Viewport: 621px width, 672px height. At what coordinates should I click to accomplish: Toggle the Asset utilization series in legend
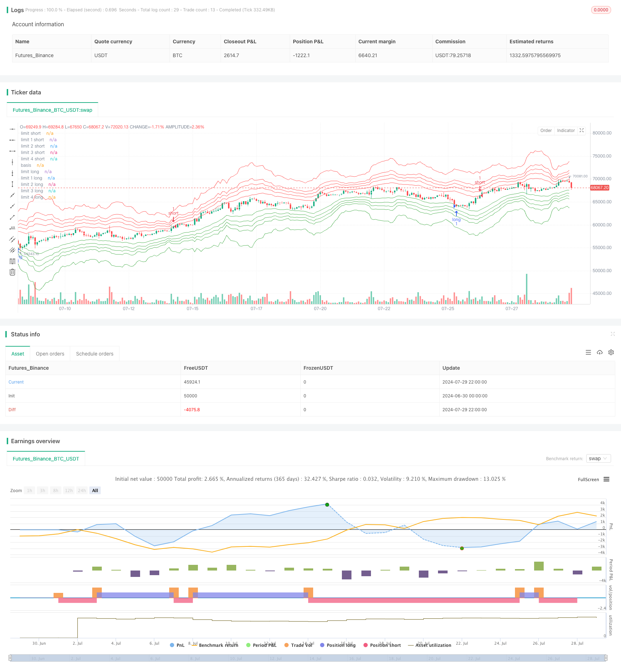point(430,645)
